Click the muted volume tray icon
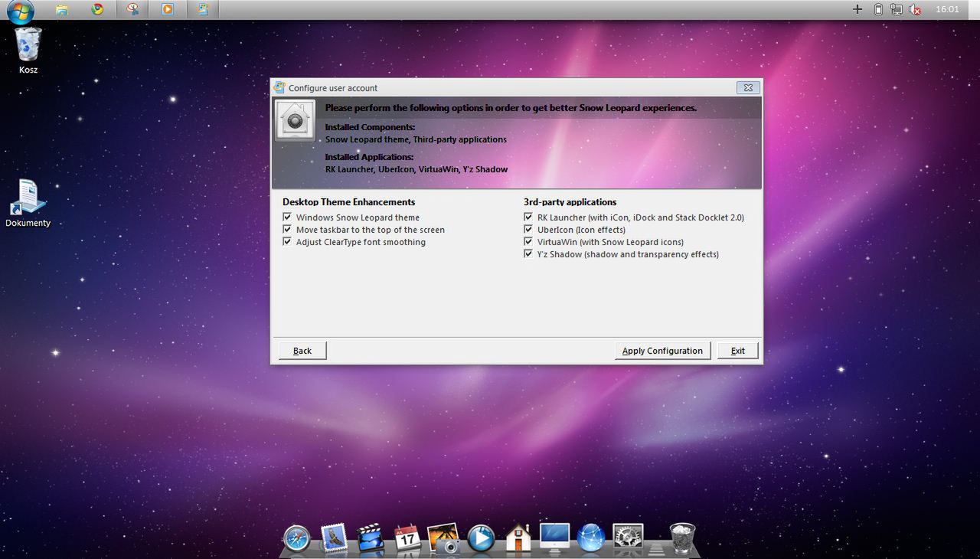Viewport: 980px width, 559px height. pos(914,9)
